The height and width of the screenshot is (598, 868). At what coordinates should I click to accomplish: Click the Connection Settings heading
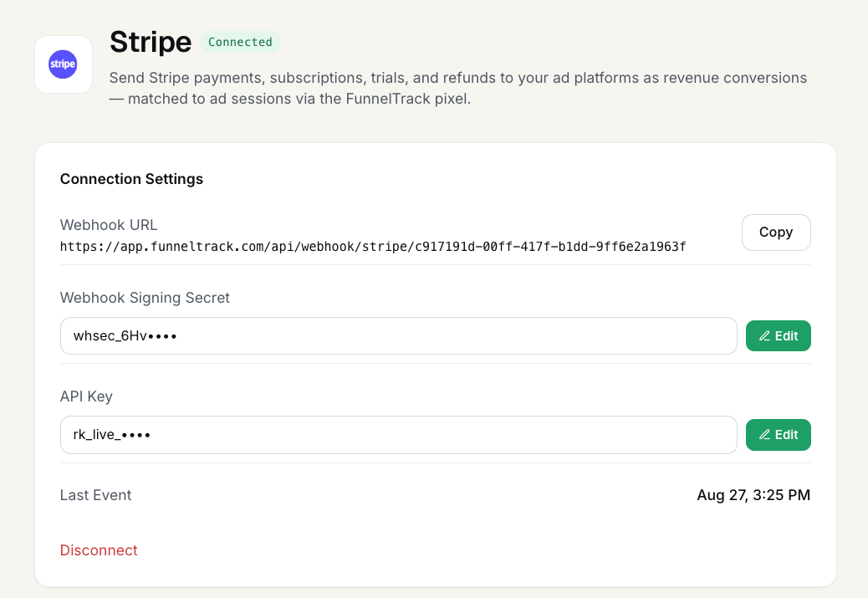[132, 179]
